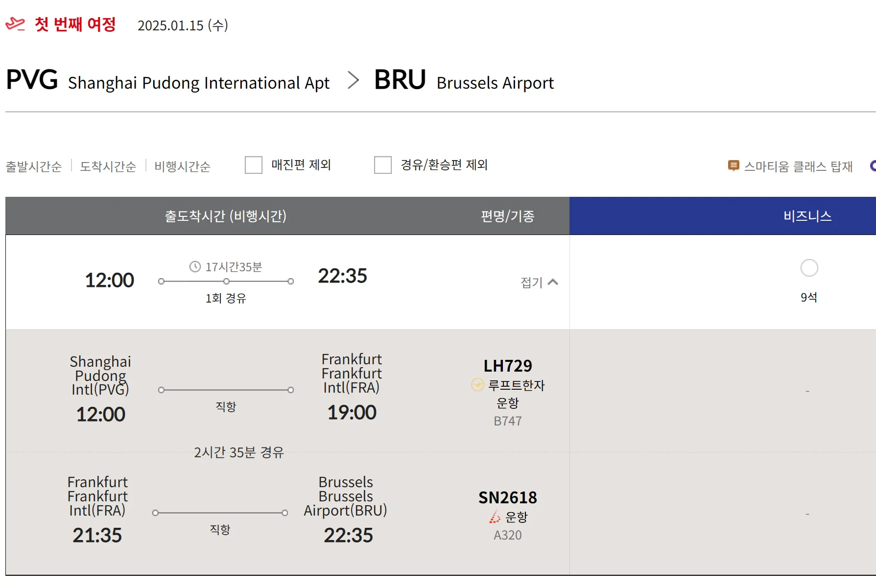Click the chevron arrow next to 접기
Screen dimensions: 876x588
click(553, 282)
